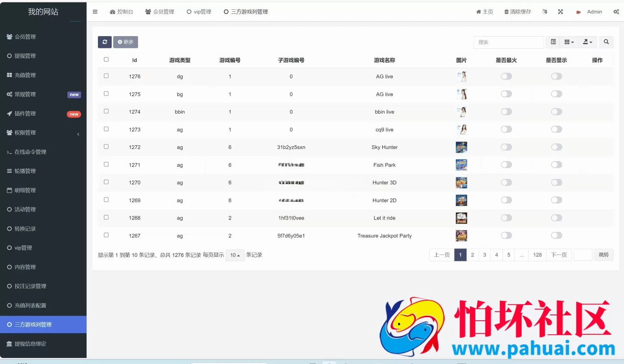Image resolution: width=624 pixels, height=364 pixels.
Task: Toggle 是否最火 switch for Sky Hunter
Action: pos(506,147)
